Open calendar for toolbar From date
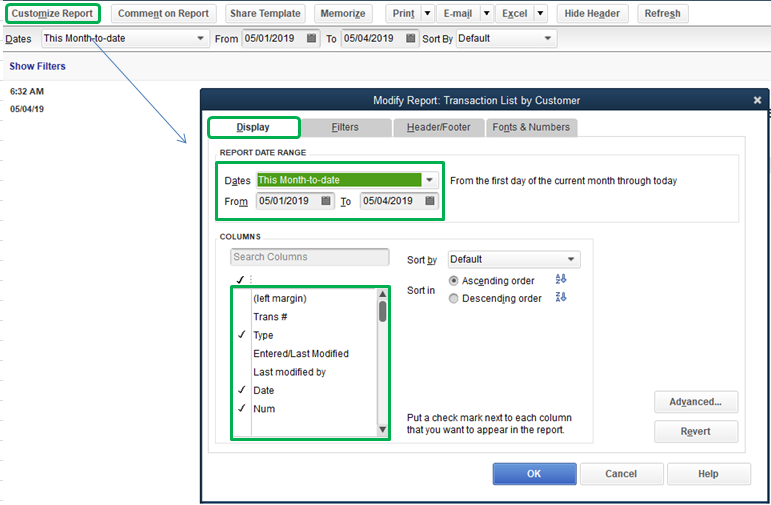Viewport: 771px width, 505px height. [311, 38]
